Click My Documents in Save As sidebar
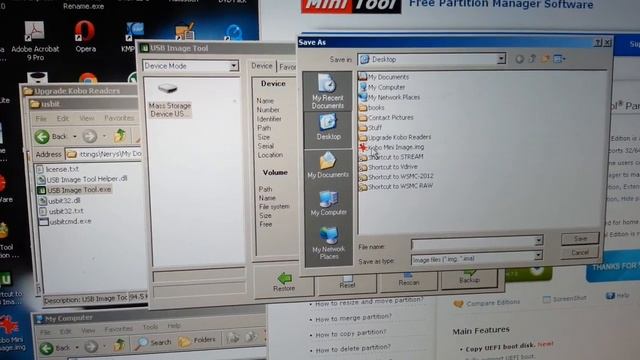Image resolution: width=640 pixels, height=360 pixels. [328, 164]
